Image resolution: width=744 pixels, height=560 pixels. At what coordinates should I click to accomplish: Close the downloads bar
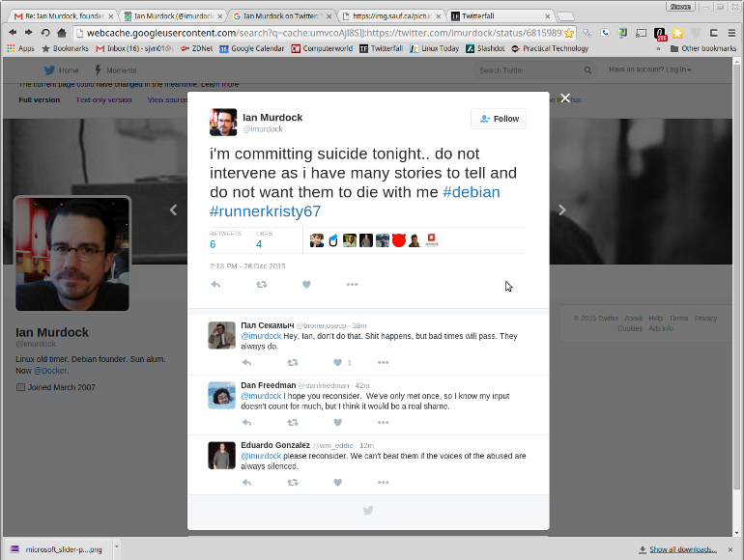730,549
